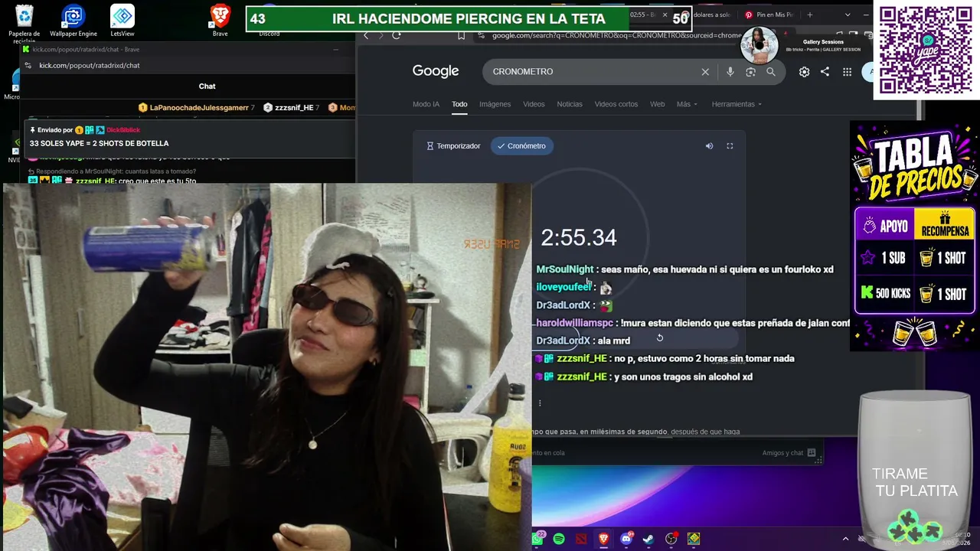Image resolution: width=980 pixels, height=551 pixels.
Task: Open the Amigos y chat panel
Action: click(x=790, y=453)
